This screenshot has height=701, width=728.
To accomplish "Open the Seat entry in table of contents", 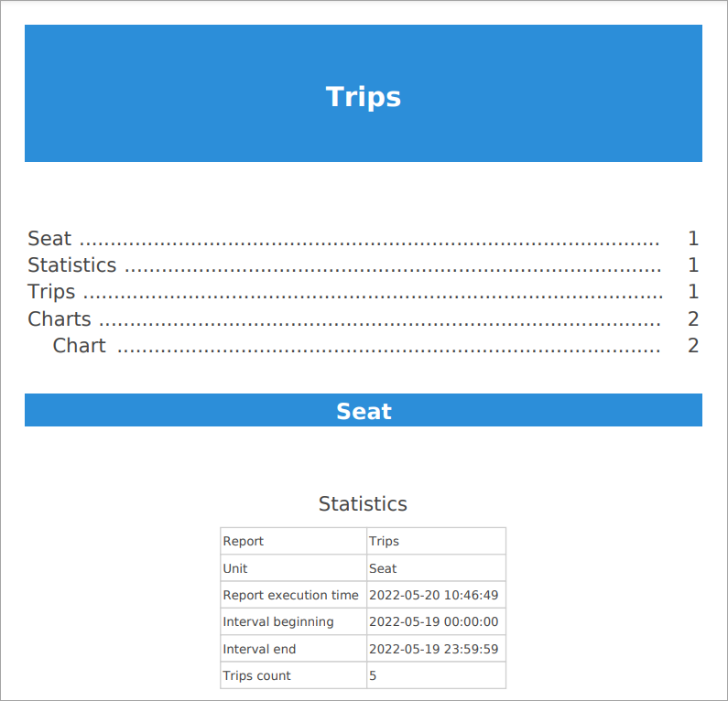I will point(49,239).
